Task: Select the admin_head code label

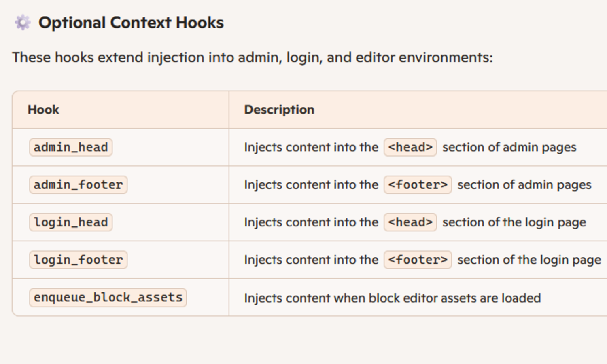Action: (71, 147)
